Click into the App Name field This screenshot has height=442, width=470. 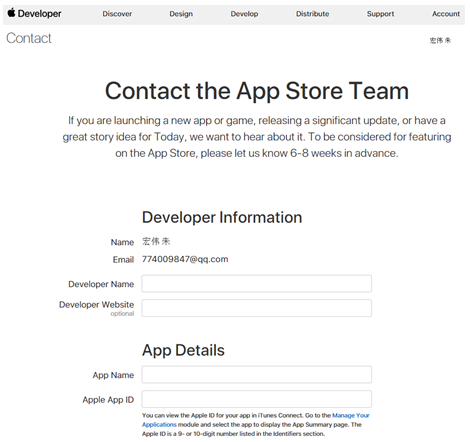tap(256, 375)
